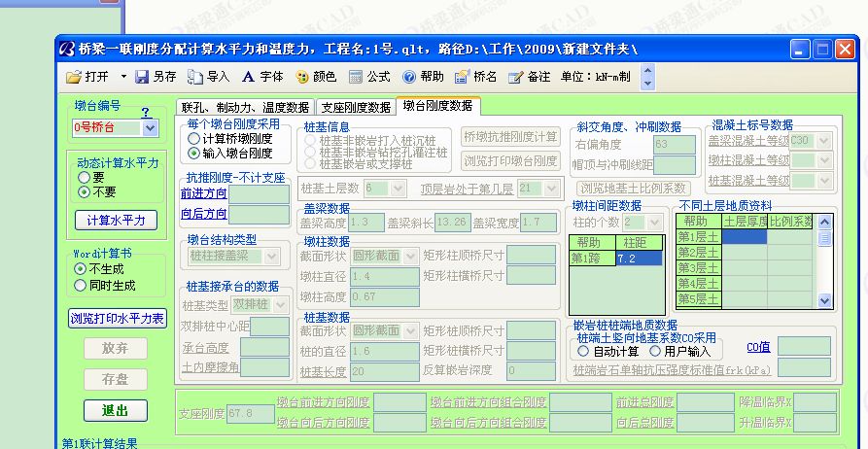Click the 退出 exit button
Image resolution: width=868 pixels, height=449 pixels.
pos(115,410)
